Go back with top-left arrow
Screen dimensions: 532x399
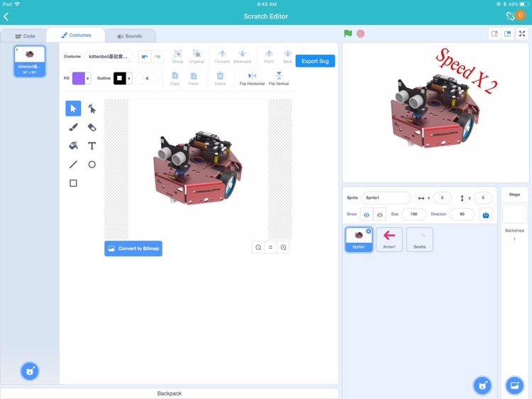click(x=6, y=16)
